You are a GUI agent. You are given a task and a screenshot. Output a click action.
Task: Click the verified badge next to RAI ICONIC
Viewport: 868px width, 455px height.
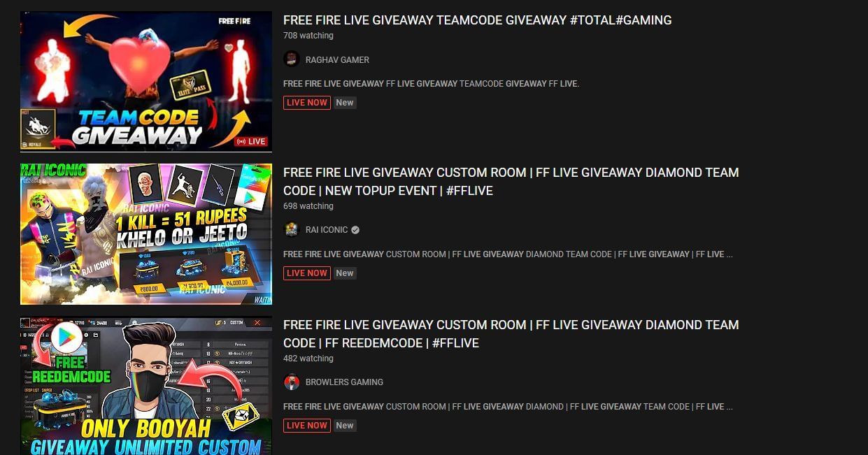355,230
